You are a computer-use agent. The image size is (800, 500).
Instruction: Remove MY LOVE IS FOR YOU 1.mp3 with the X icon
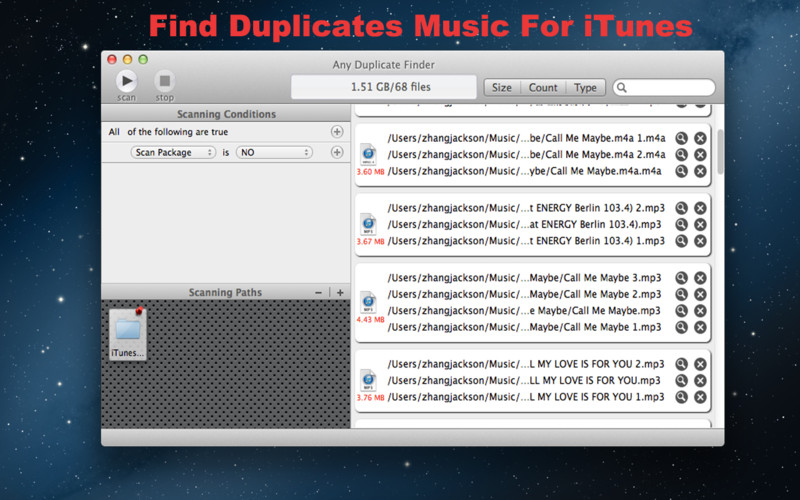point(701,397)
